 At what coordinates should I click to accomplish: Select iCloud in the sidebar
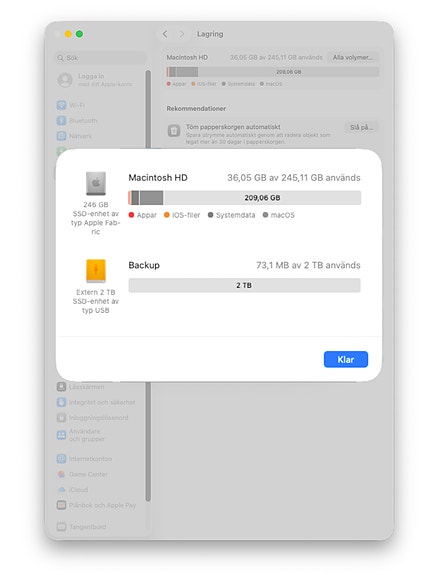(x=73, y=490)
